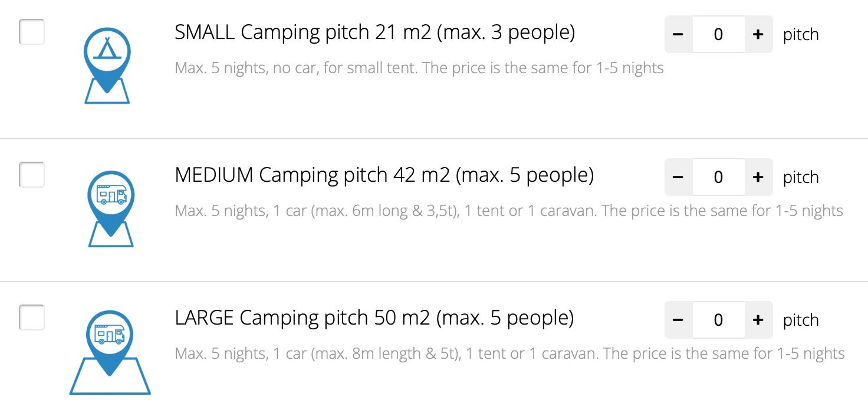Click the LARGE pitch description mentioning 8m length
Screen dimensions: 868x419
point(510,354)
